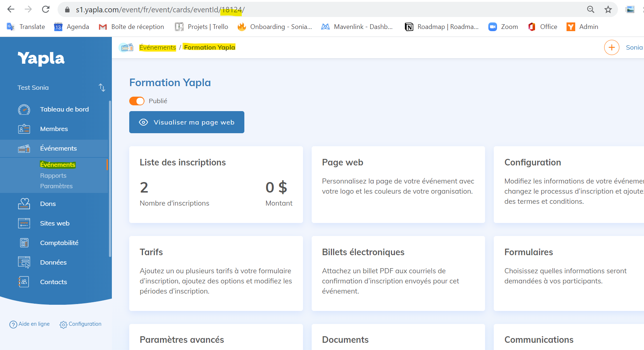Image resolution: width=644 pixels, height=350 pixels.
Task: Click the Contacts address book icon
Action: click(24, 282)
